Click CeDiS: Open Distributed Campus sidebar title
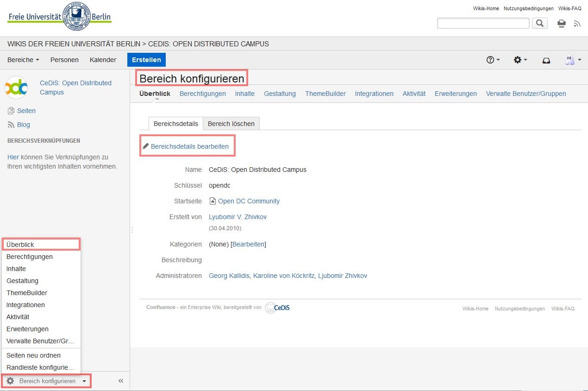The width and height of the screenshot is (588, 391). tap(75, 88)
